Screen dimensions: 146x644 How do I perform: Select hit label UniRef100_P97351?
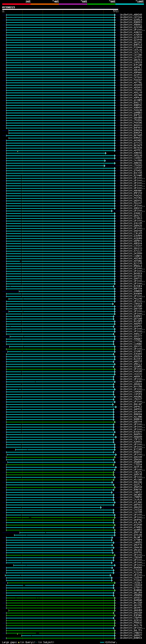coord(131,198)
